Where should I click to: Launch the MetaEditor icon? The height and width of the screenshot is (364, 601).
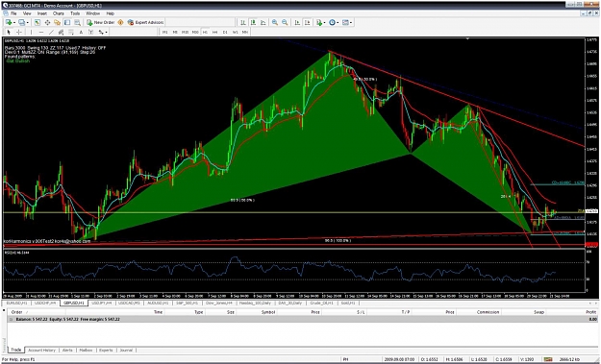pyautogui.click(x=120, y=23)
